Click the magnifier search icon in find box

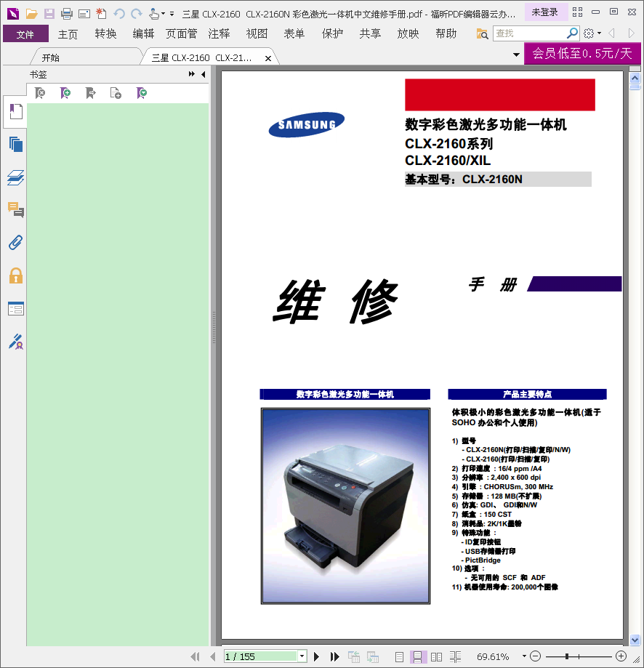[572, 33]
